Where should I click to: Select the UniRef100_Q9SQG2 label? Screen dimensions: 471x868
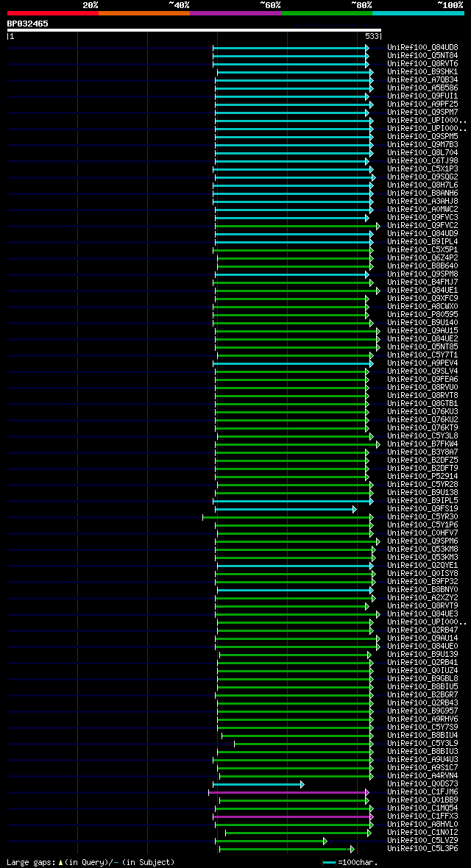click(422, 177)
